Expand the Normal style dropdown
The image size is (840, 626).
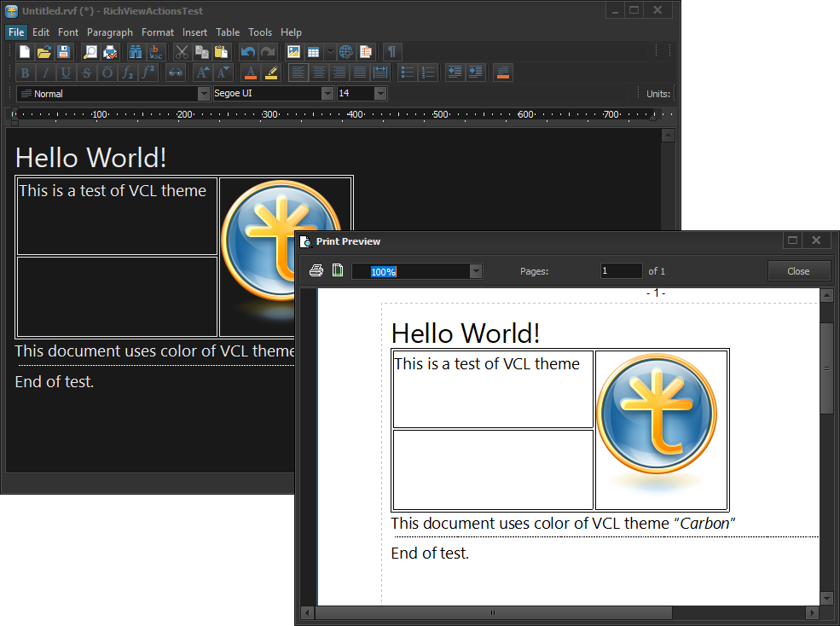(204, 94)
